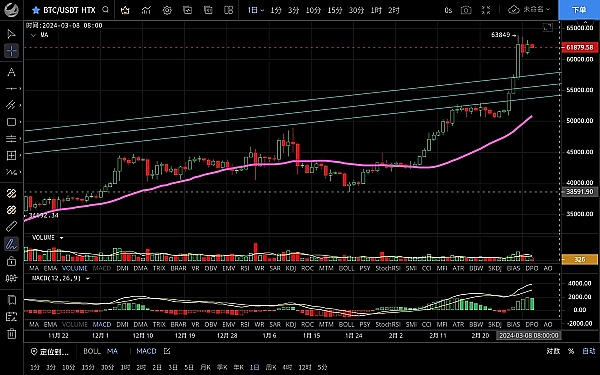
Task: Open the VOLUME indicator dropdown arrow
Action: tap(61, 238)
